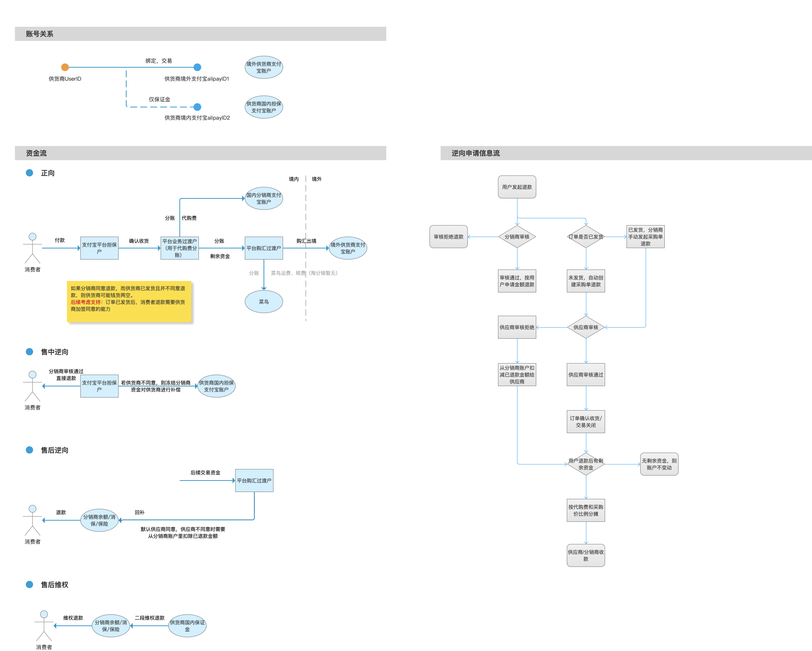The width and height of the screenshot is (812, 651).
Task: Select the blue bullet beside 售后逆向 heading
Action: [29, 450]
